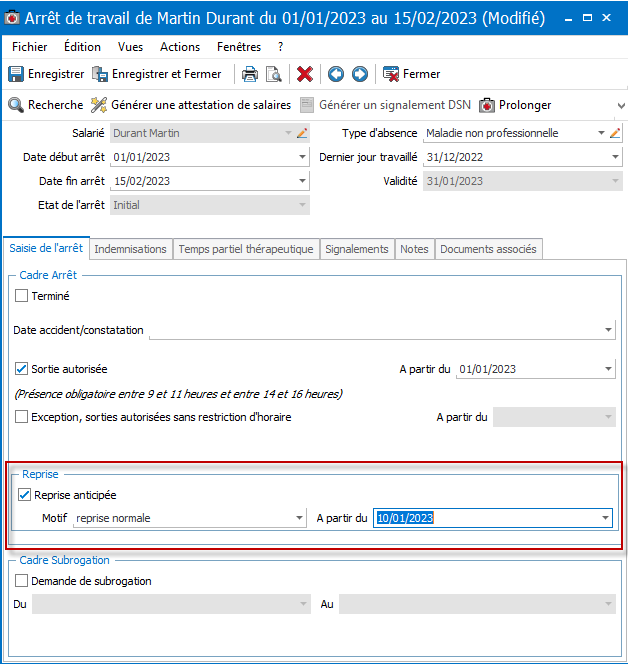The height and width of the screenshot is (664, 628).
Task: Click Générer une attestation de salaires label
Action: (201, 105)
